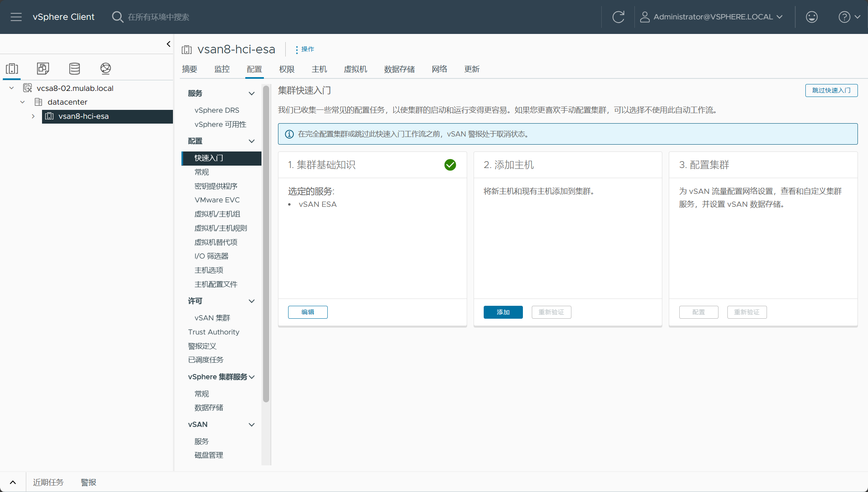
Task: Switch to Storage inventory view
Action: 74,69
